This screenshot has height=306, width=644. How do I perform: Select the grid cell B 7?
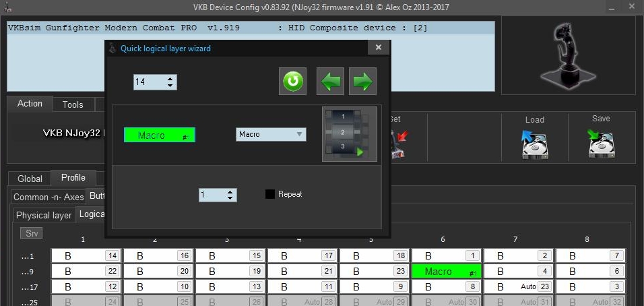[x=591, y=256]
